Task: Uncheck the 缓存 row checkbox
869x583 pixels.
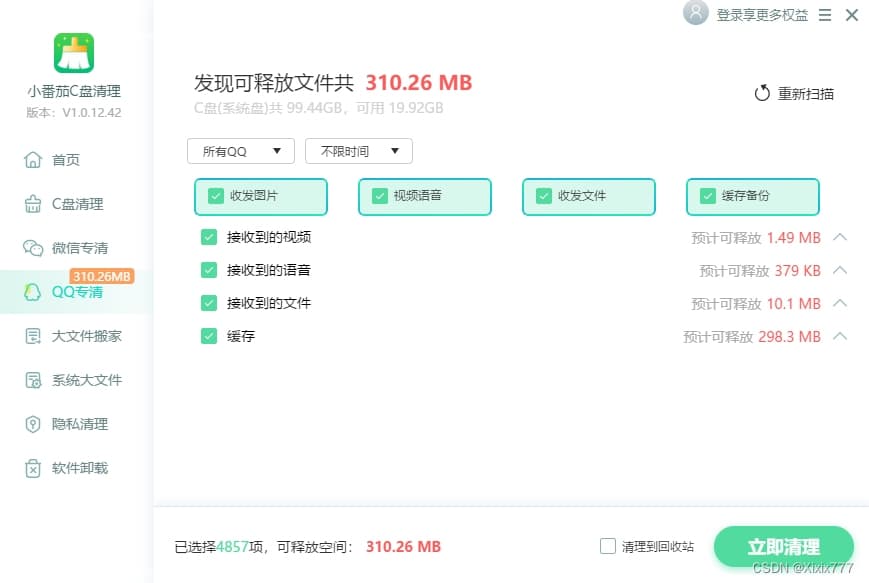Action: click(209, 336)
